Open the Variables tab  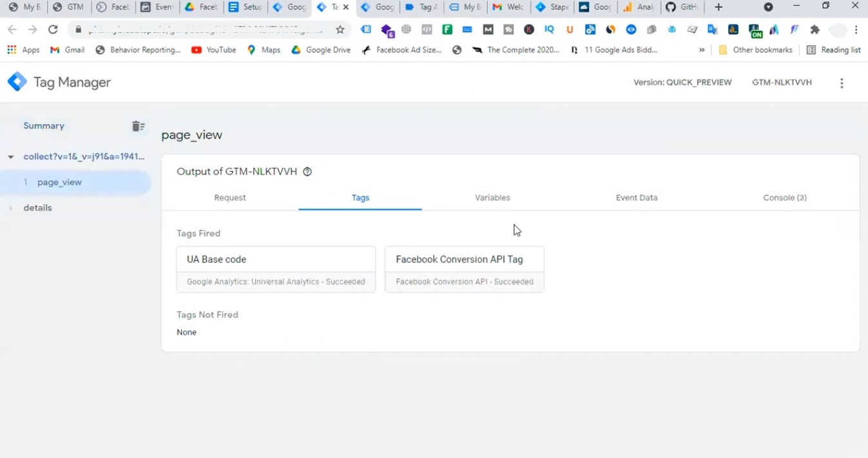coord(492,198)
